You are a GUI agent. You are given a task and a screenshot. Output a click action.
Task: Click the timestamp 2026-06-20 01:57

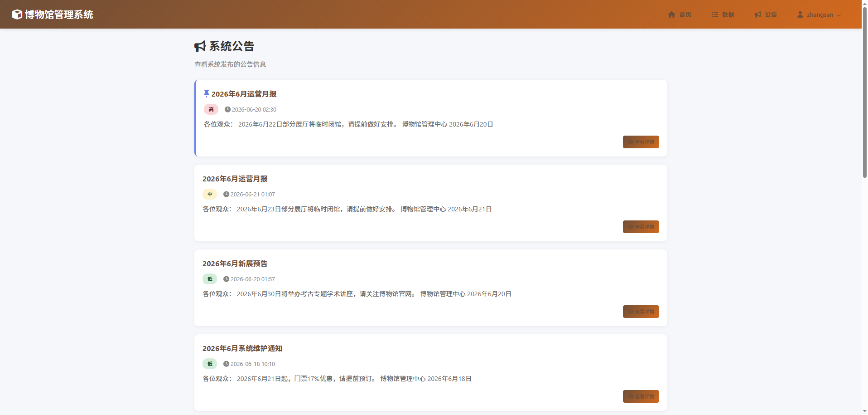(253, 279)
